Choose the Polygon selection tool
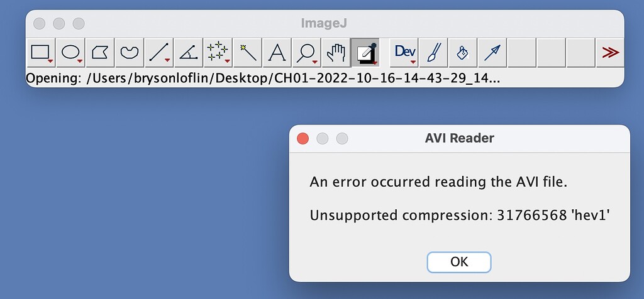The width and height of the screenshot is (644, 299). [100, 53]
